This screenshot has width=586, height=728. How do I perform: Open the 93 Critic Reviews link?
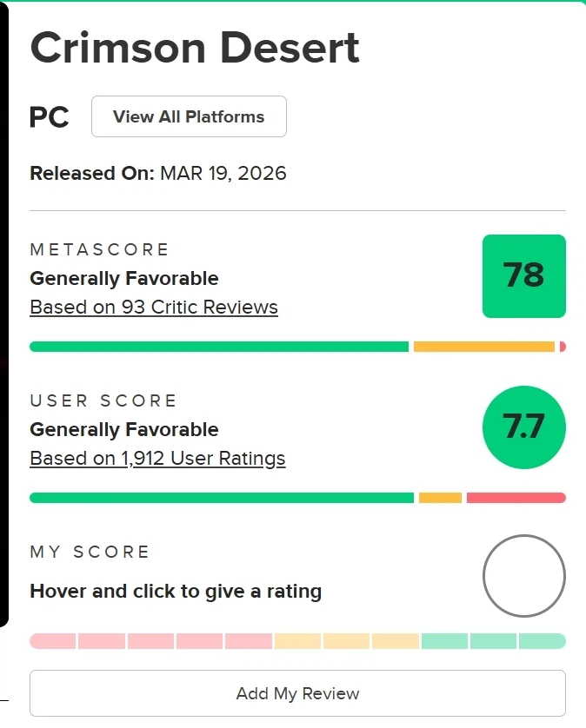(154, 307)
